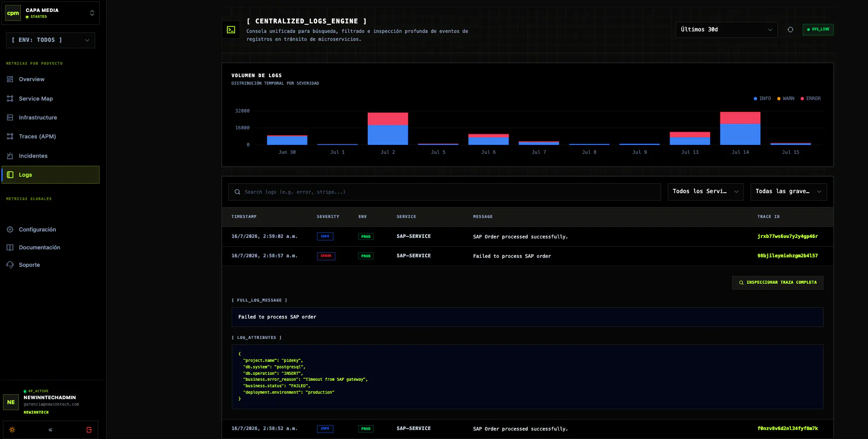Click the red logout icon
Image resolution: width=868 pixels, height=439 pixels.
pos(89,430)
